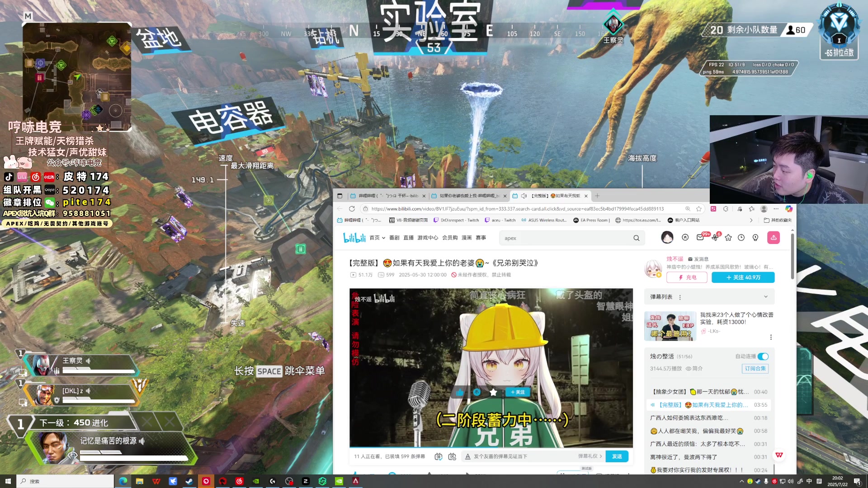Open the user avatar in bilibili header

(667, 237)
